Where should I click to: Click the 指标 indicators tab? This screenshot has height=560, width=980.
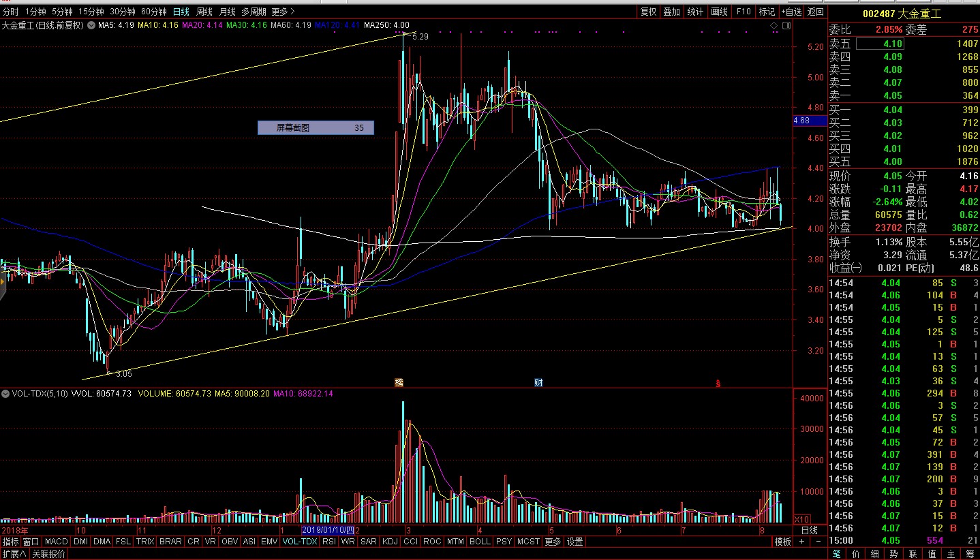[11, 542]
